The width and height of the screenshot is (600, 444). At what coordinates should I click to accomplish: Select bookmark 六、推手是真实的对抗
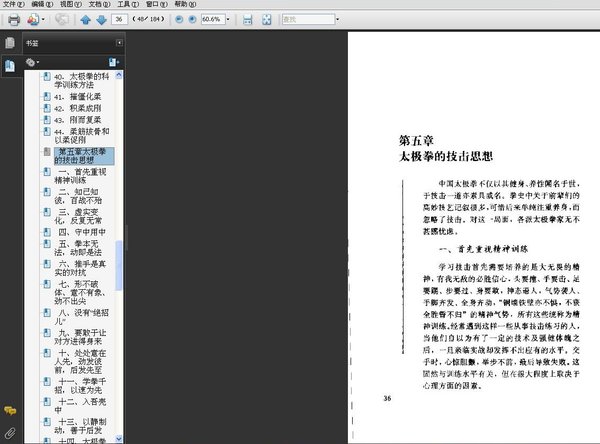tap(80, 268)
